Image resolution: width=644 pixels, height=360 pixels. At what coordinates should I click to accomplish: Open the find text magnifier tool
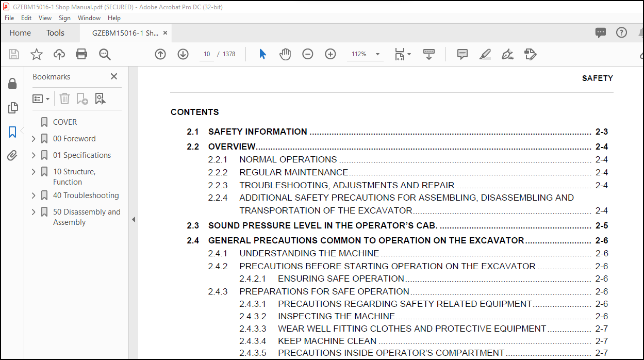click(x=105, y=54)
